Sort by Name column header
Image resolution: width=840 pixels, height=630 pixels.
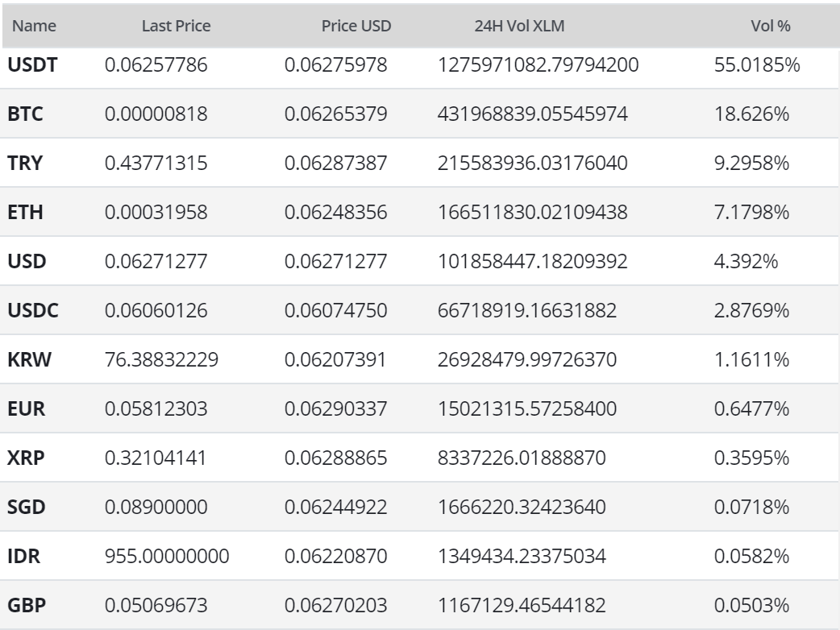35,26
